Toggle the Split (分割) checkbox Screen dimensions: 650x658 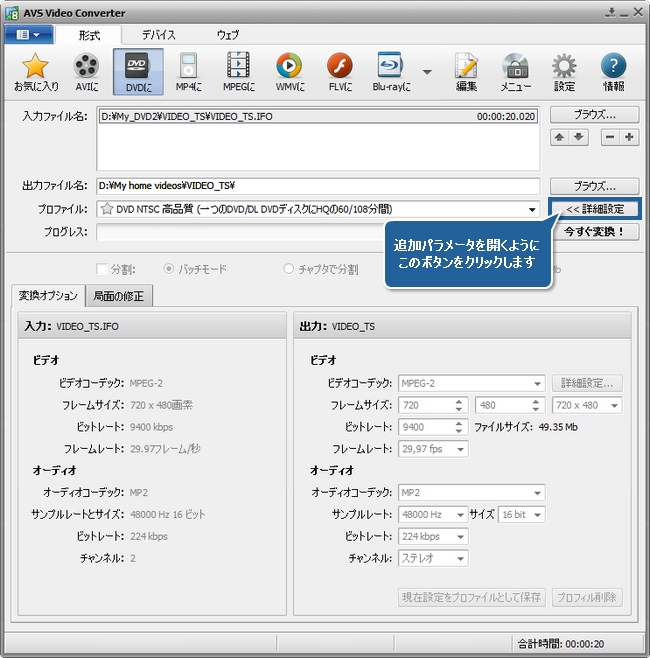click(x=102, y=269)
